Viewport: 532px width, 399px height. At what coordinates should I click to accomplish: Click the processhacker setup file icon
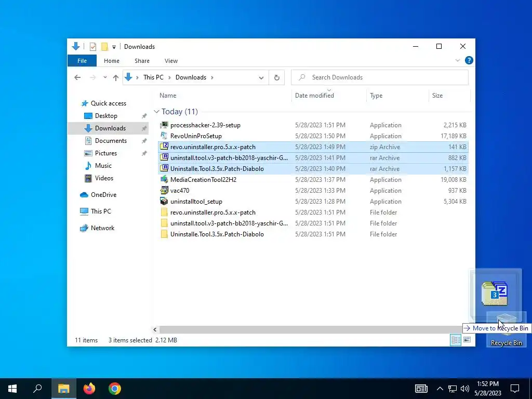pyautogui.click(x=164, y=125)
